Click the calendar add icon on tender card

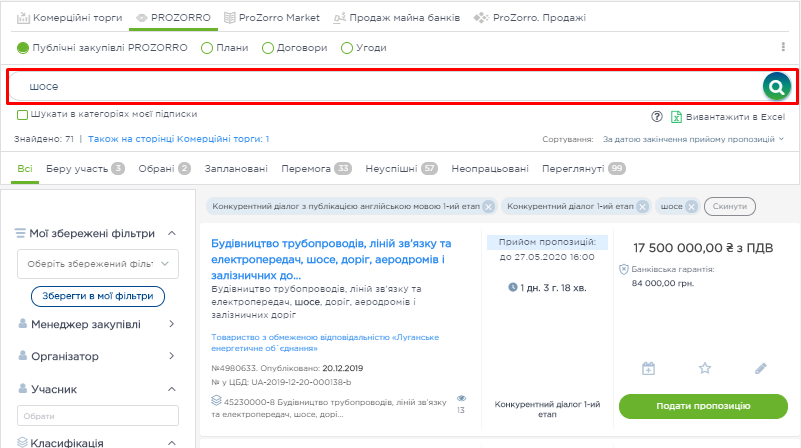coord(648,368)
